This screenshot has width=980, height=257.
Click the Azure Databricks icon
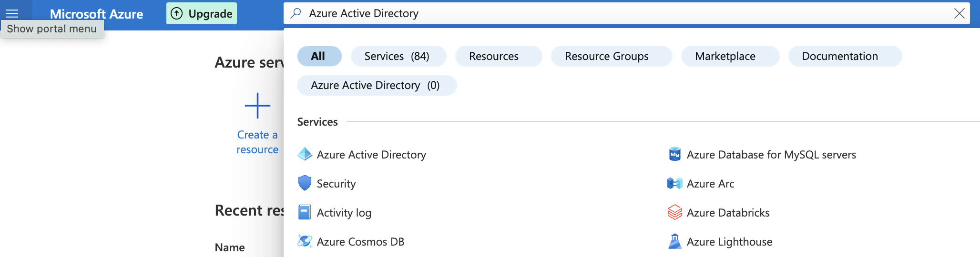[674, 212]
